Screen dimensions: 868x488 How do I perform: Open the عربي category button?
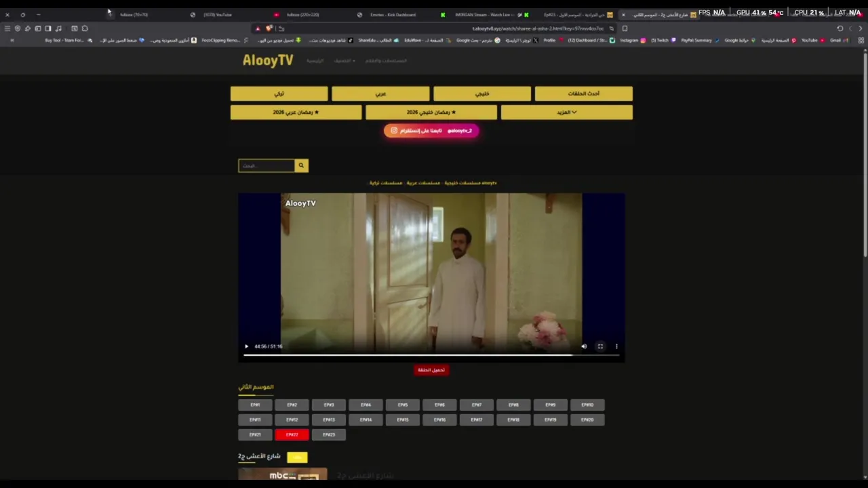tap(380, 94)
